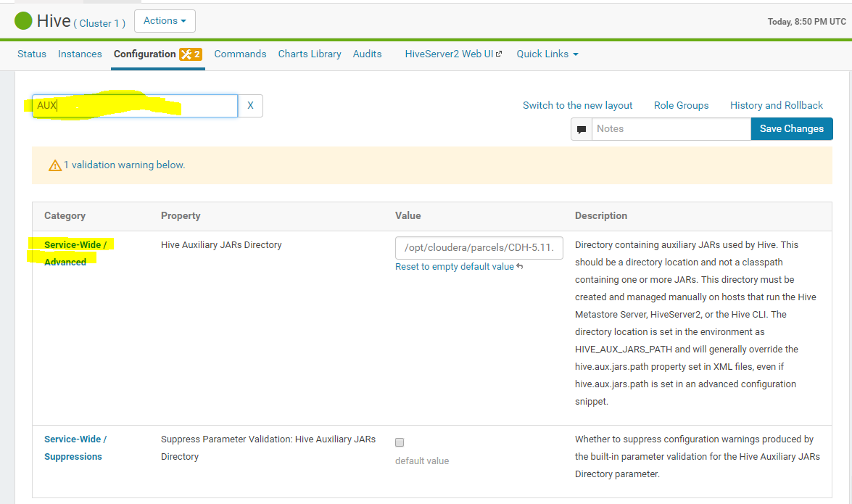Open the Charts Library tab
This screenshot has width=852, height=504.
click(x=310, y=54)
